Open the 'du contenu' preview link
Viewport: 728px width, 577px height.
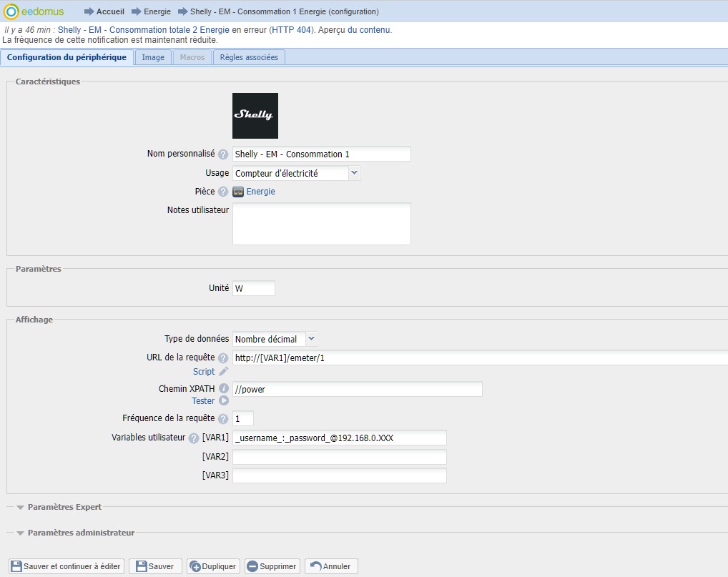(368, 30)
